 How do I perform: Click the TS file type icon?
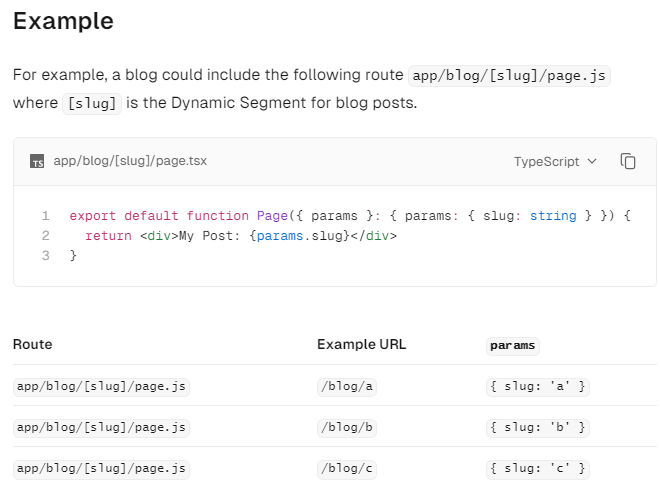click(x=37, y=161)
